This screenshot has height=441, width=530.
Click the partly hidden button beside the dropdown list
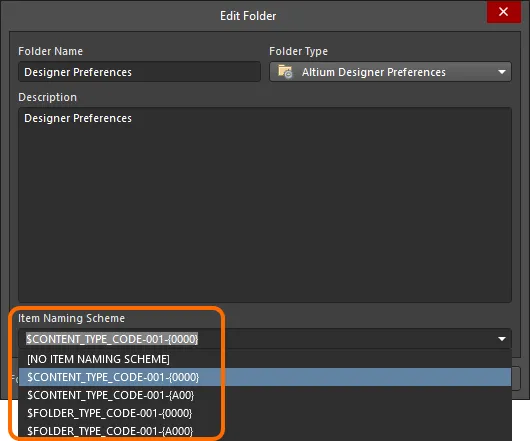[x=516, y=378]
